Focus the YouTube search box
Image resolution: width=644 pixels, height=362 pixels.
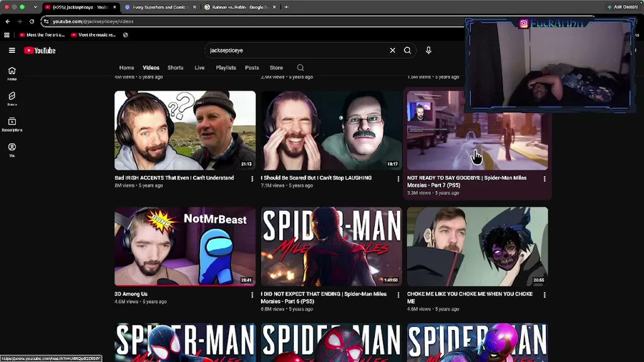pyautogui.click(x=297, y=50)
